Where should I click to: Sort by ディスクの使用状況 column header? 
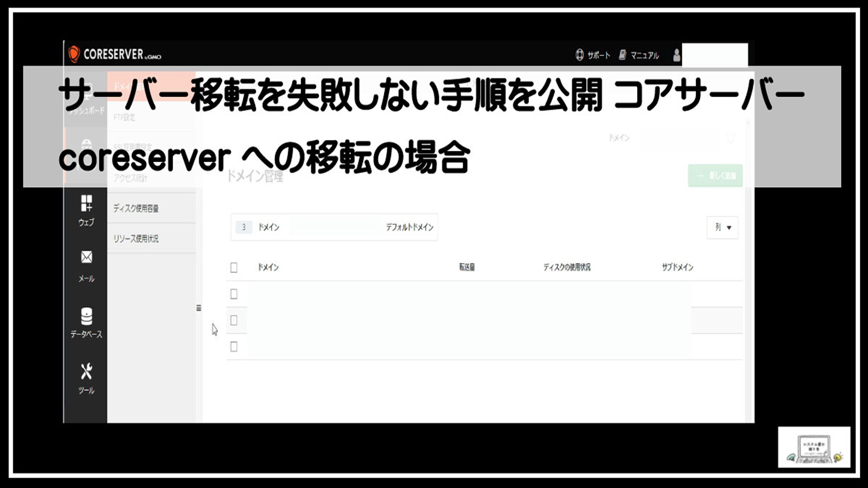pyautogui.click(x=567, y=267)
